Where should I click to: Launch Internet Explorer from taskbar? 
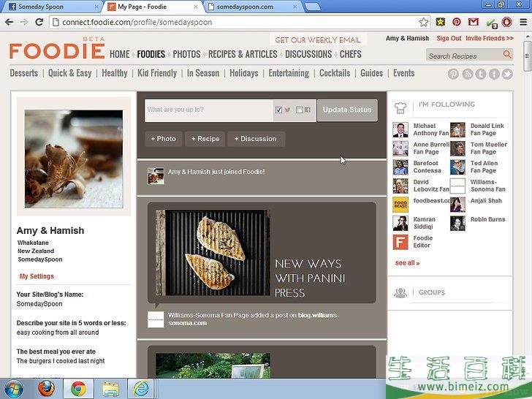click(140, 389)
